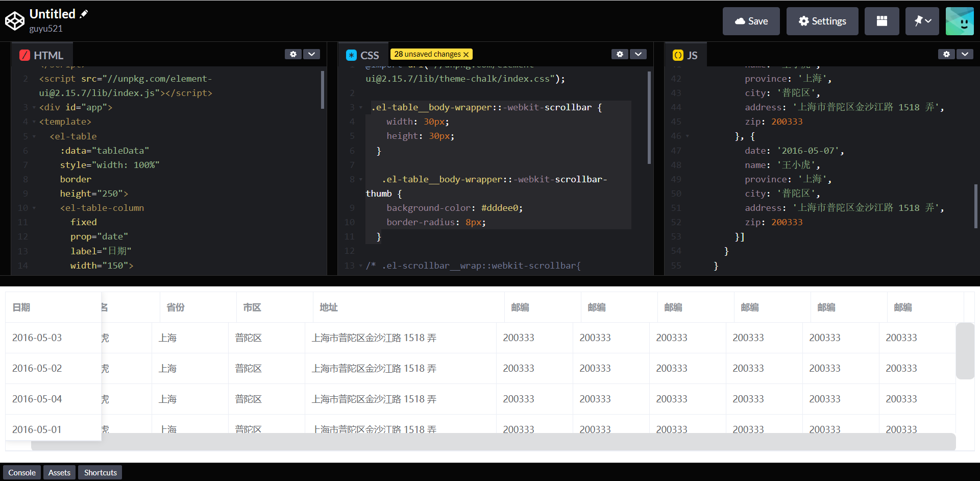The image size is (980, 481).
Task: Fold CSS line 8 scrollbar-thumb rule
Action: coord(361,180)
